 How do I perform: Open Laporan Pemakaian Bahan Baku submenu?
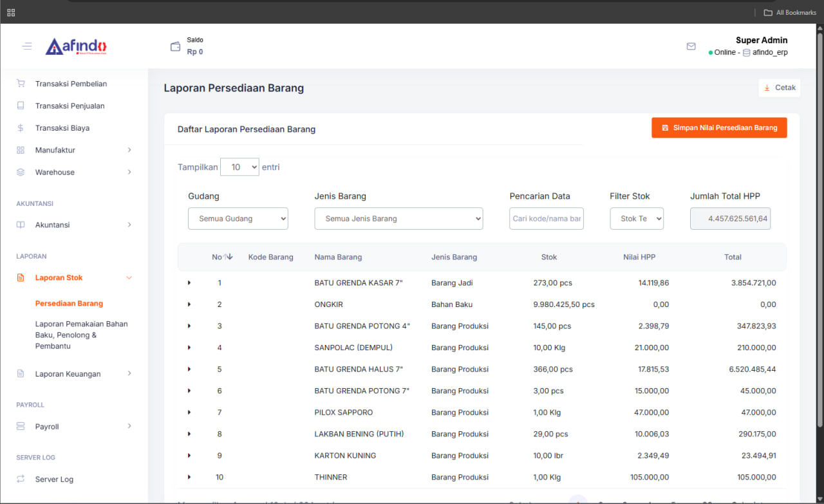(x=82, y=335)
